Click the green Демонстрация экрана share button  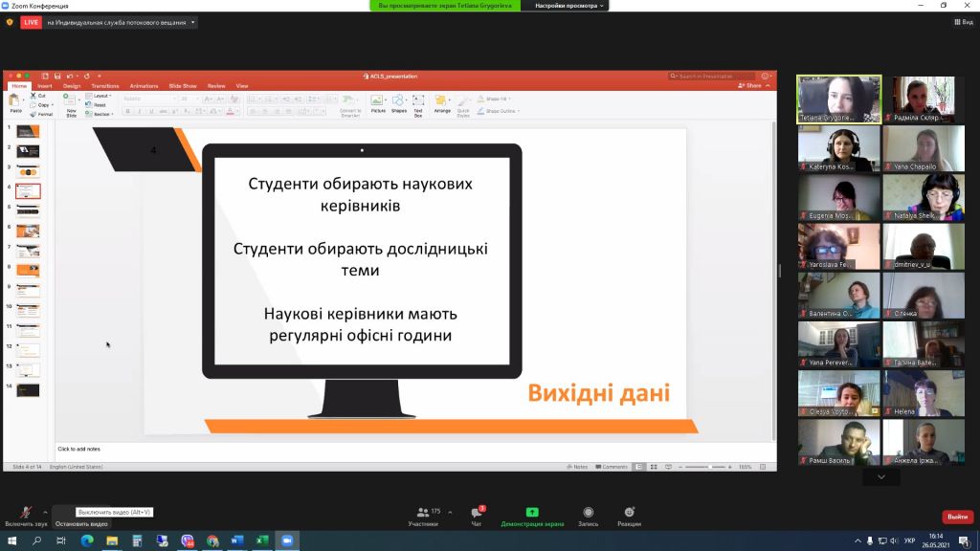(x=532, y=517)
